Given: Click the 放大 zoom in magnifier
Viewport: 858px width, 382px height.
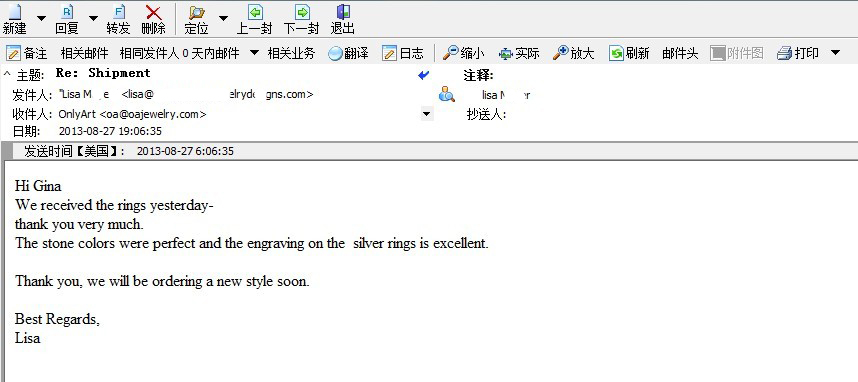Looking at the screenshot, I should [x=560, y=53].
